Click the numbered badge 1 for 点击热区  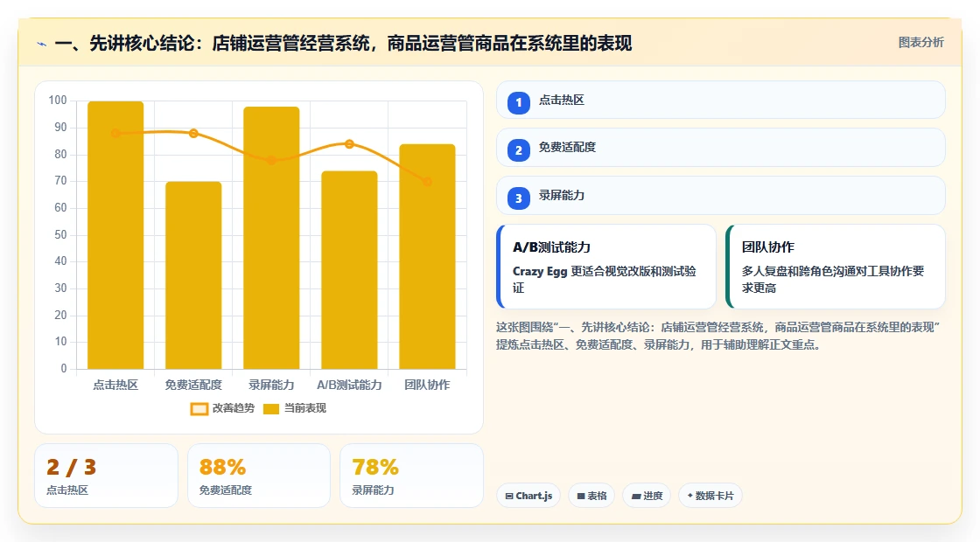coord(518,102)
